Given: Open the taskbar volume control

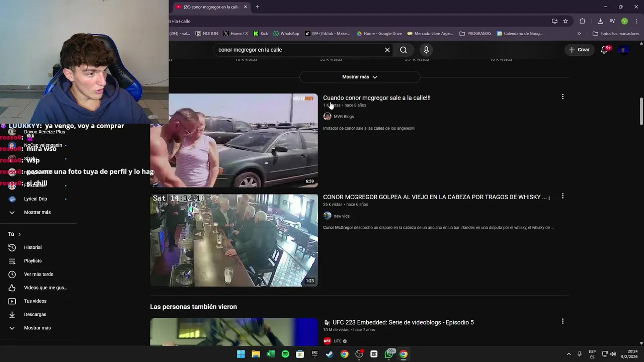Looking at the screenshot, I should pyautogui.click(x=613, y=354).
